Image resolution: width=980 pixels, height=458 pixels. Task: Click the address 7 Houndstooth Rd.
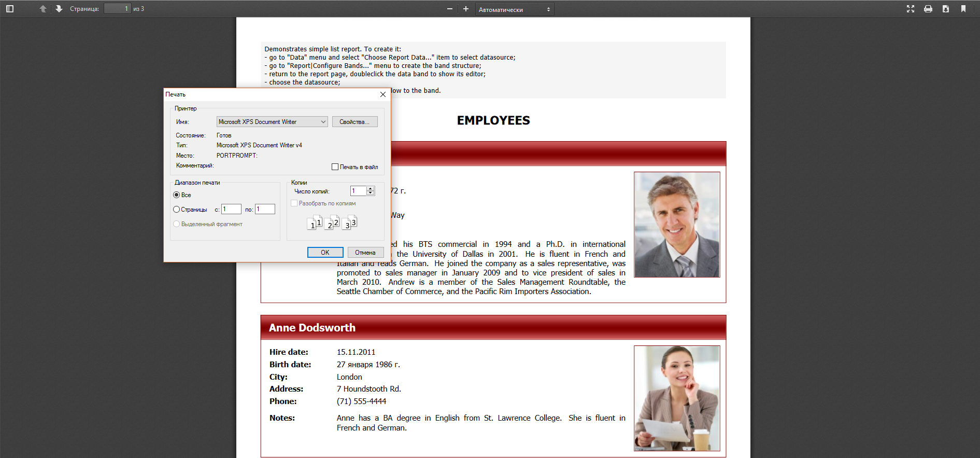(369, 389)
